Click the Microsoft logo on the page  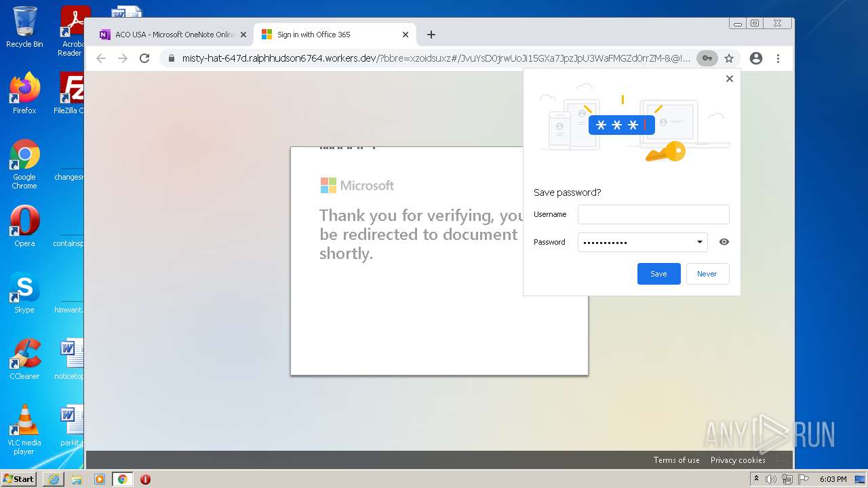[357, 185]
